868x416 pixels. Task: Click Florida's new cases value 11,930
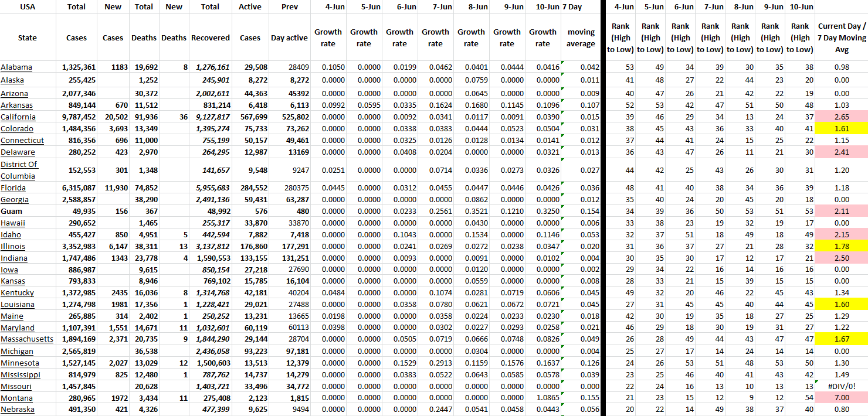113,188
